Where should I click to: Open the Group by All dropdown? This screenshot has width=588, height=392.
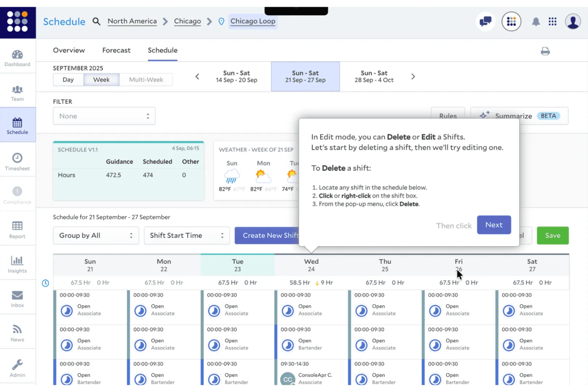coord(96,236)
